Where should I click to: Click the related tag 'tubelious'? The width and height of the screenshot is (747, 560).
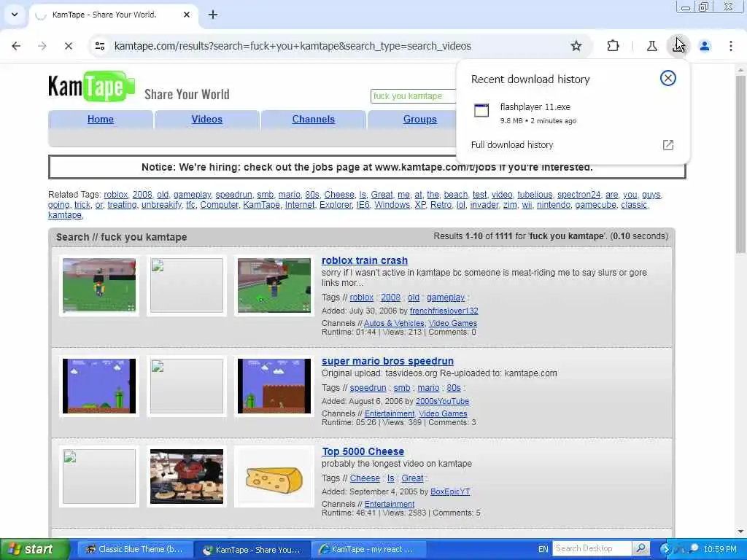[535, 194]
